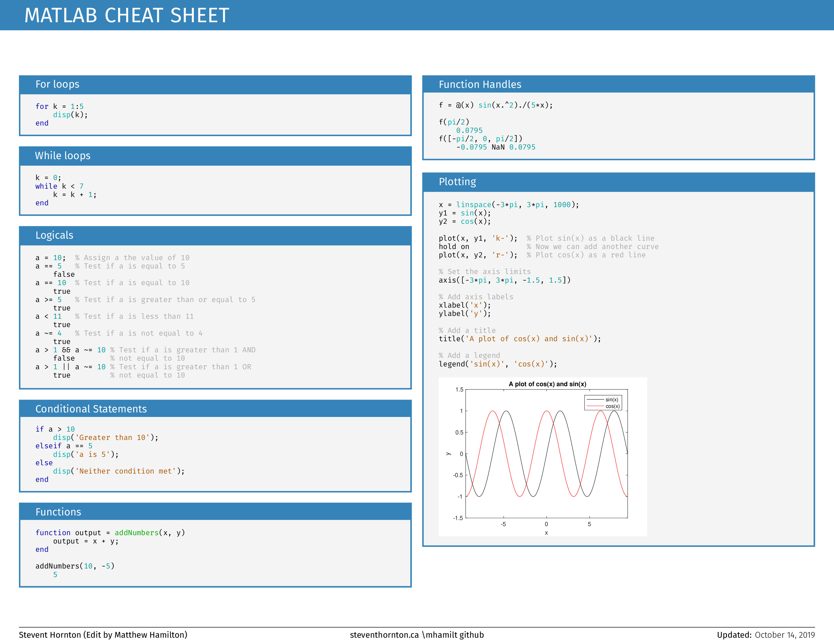Click the Conditional Statements section header

pos(215,409)
